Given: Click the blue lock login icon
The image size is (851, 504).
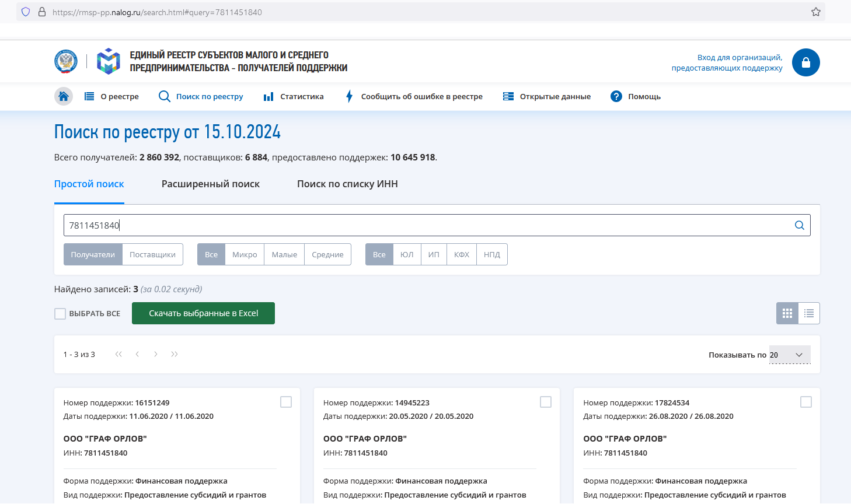Looking at the screenshot, I should (x=805, y=62).
